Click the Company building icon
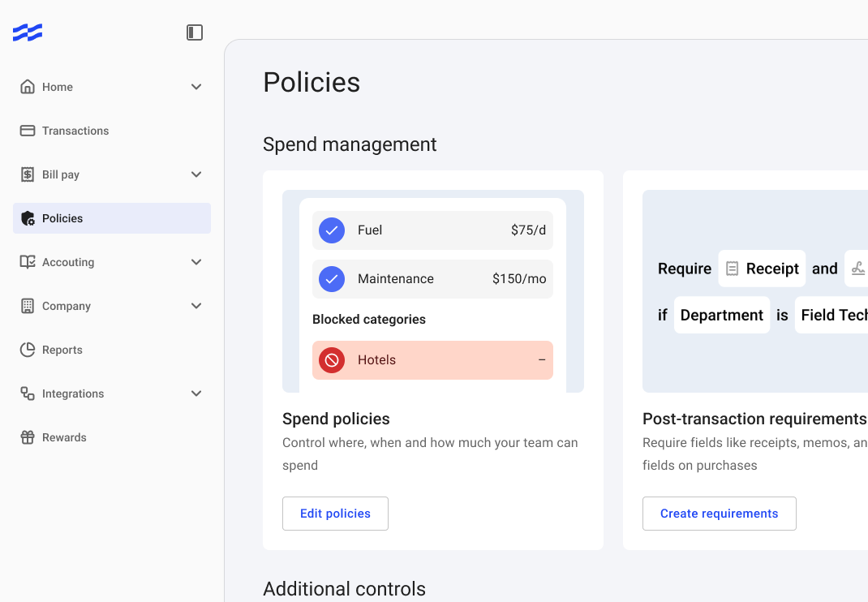The width and height of the screenshot is (868, 602). (x=27, y=306)
